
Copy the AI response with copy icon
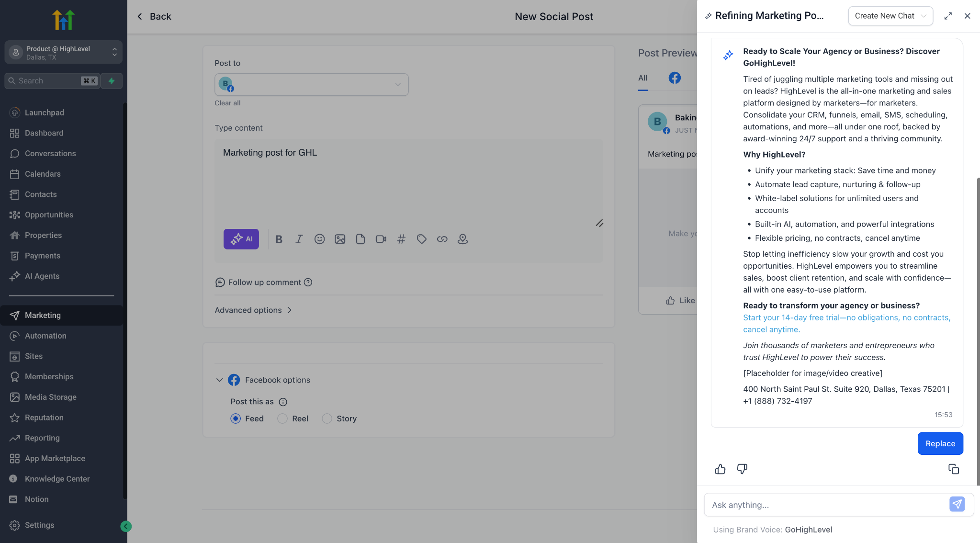pos(953,469)
